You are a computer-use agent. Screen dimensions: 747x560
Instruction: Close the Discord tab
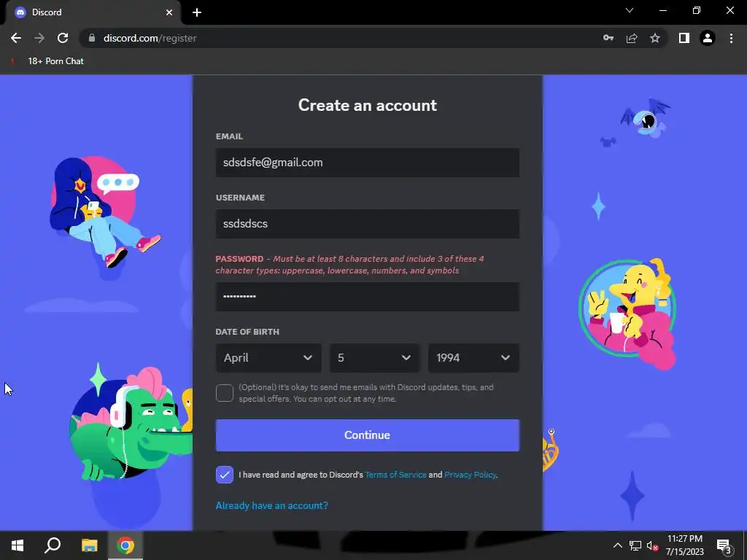[x=169, y=12]
